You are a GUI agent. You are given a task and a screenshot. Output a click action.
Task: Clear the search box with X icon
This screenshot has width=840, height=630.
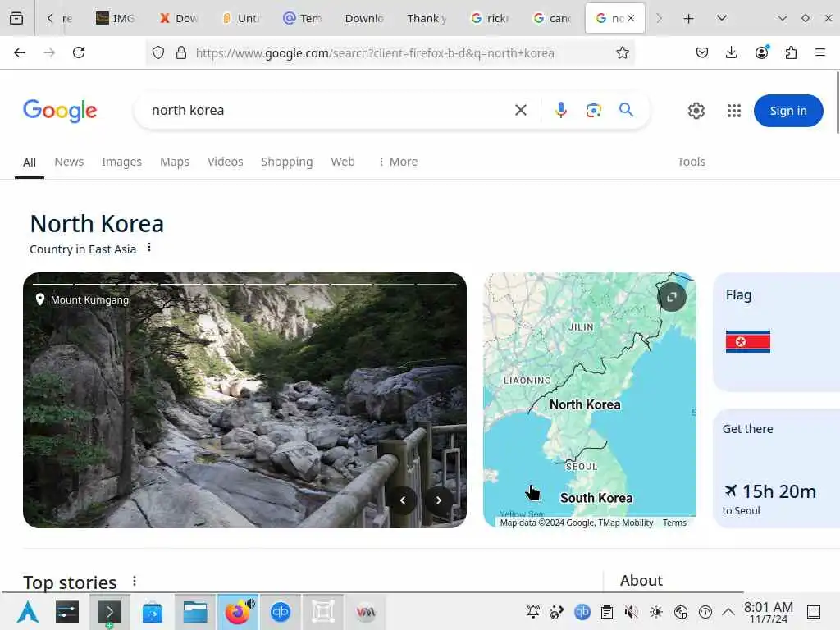coord(520,111)
